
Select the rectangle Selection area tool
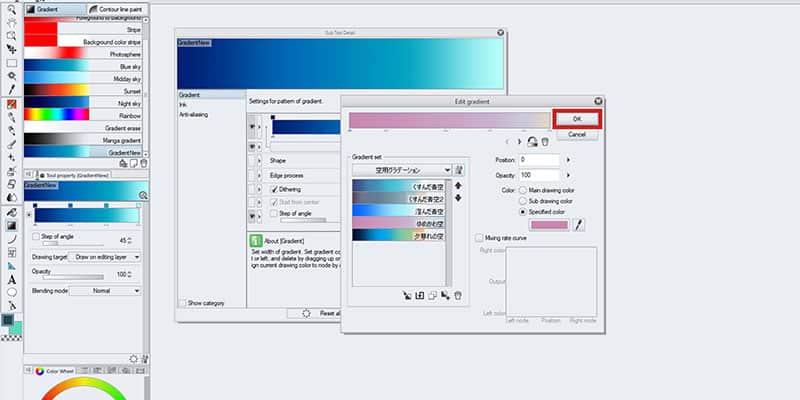pos(11,63)
